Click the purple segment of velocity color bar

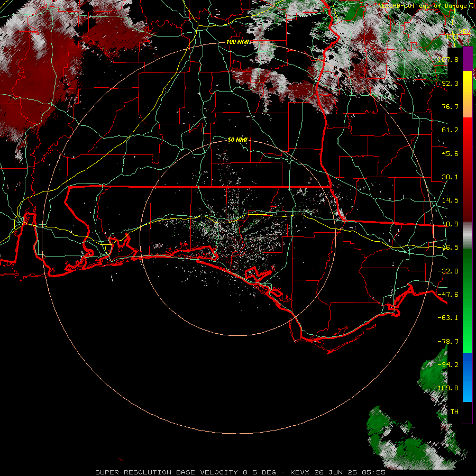[x=467, y=59]
